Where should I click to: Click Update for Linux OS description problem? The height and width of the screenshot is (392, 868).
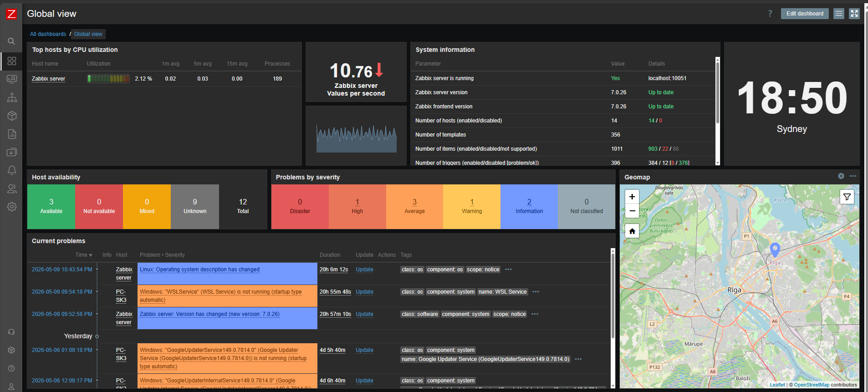click(x=364, y=270)
